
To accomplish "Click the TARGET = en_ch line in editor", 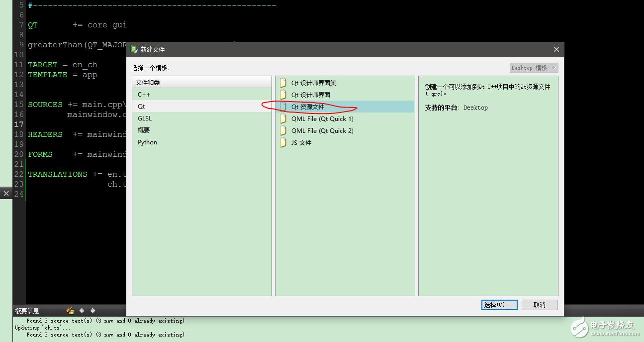I will click(63, 65).
